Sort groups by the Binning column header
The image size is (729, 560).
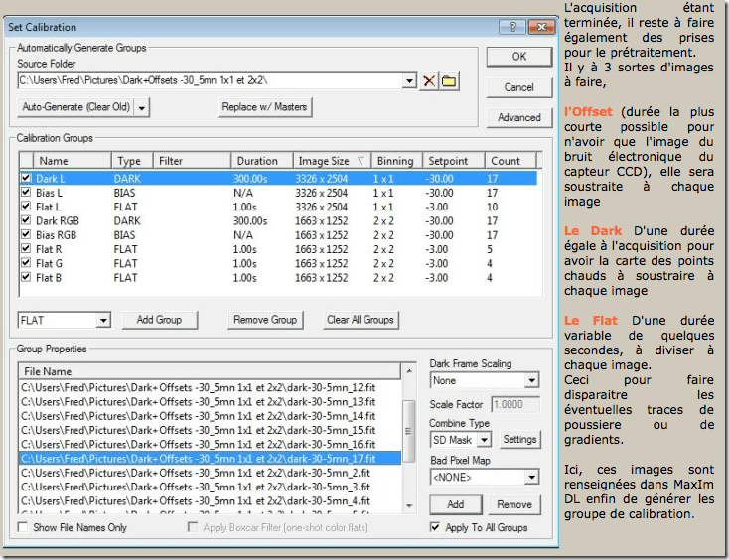[x=397, y=161]
